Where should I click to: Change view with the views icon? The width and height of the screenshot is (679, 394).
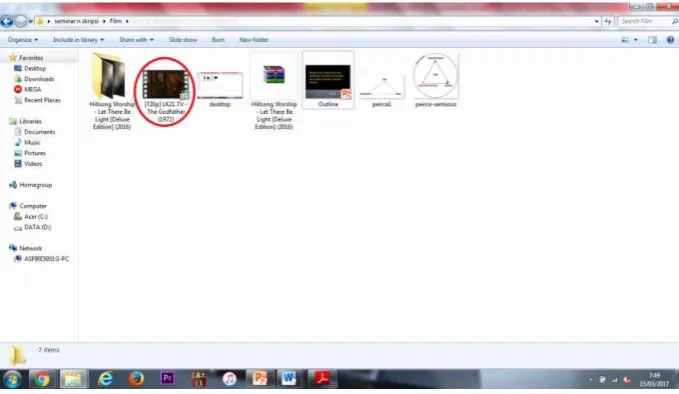pos(625,40)
